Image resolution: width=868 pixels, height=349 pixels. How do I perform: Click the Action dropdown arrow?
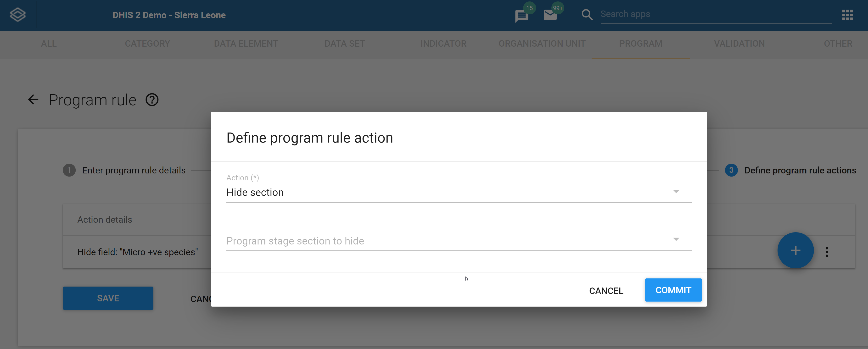(x=676, y=192)
